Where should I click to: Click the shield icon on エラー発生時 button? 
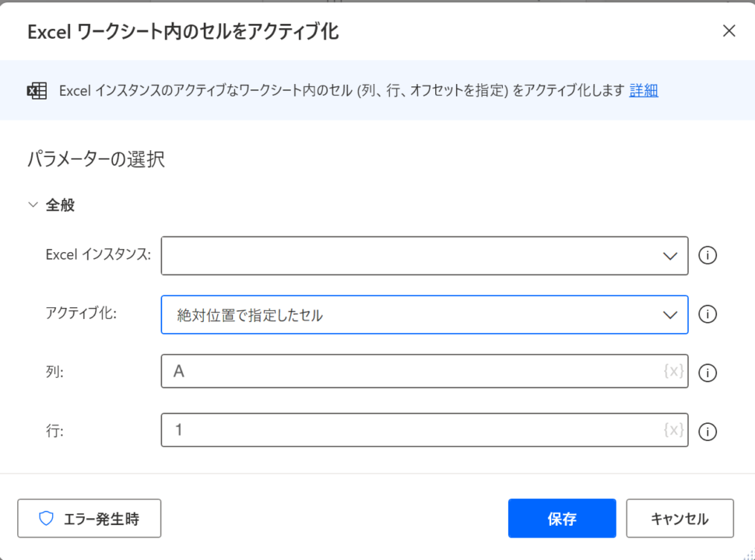click(x=46, y=518)
